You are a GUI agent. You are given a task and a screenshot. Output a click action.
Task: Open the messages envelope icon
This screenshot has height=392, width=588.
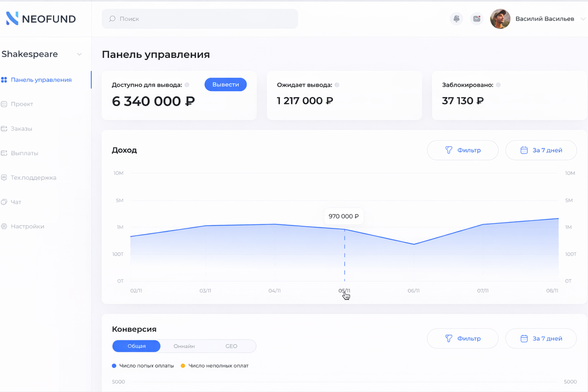coord(476,18)
